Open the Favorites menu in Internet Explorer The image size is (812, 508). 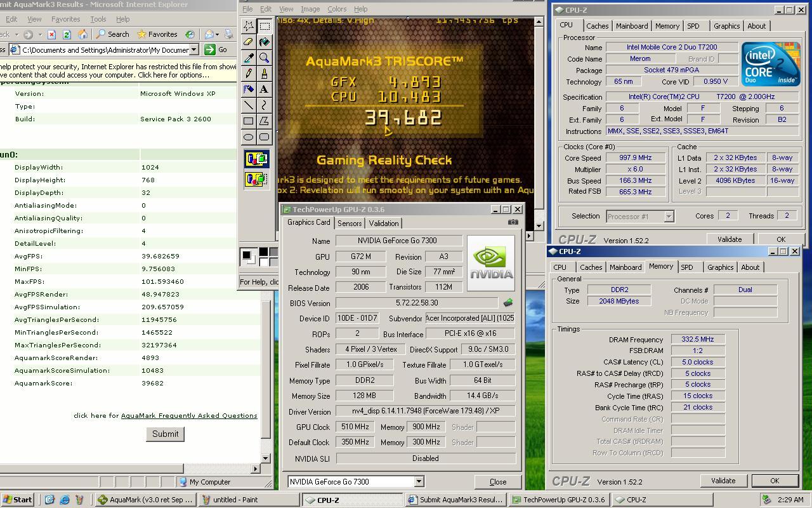click(x=65, y=19)
